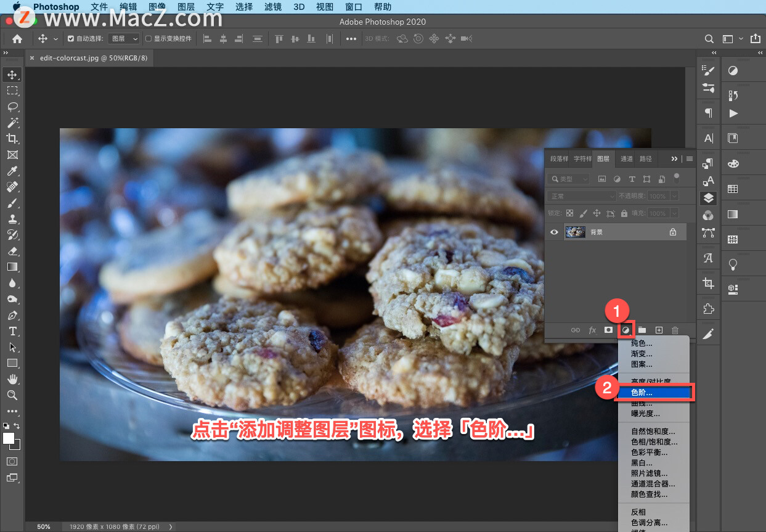Viewport: 766px width, 532px height.
Task: Toggle the lock all padlock icon
Action: [624, 213]
